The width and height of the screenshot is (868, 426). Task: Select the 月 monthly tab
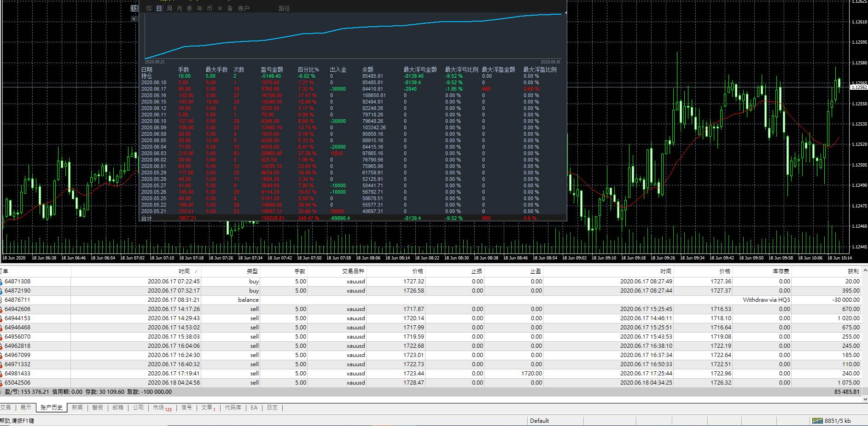(179, 8)
